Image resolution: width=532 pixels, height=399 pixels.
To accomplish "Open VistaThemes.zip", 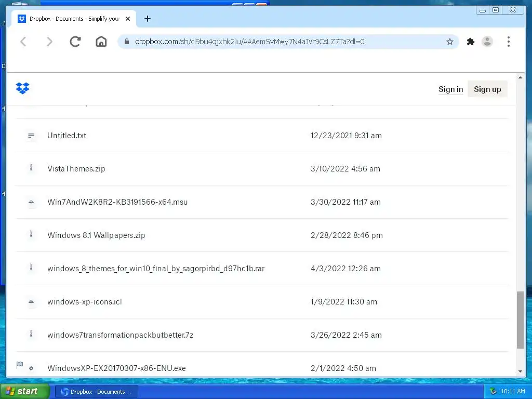I will 76,169.
